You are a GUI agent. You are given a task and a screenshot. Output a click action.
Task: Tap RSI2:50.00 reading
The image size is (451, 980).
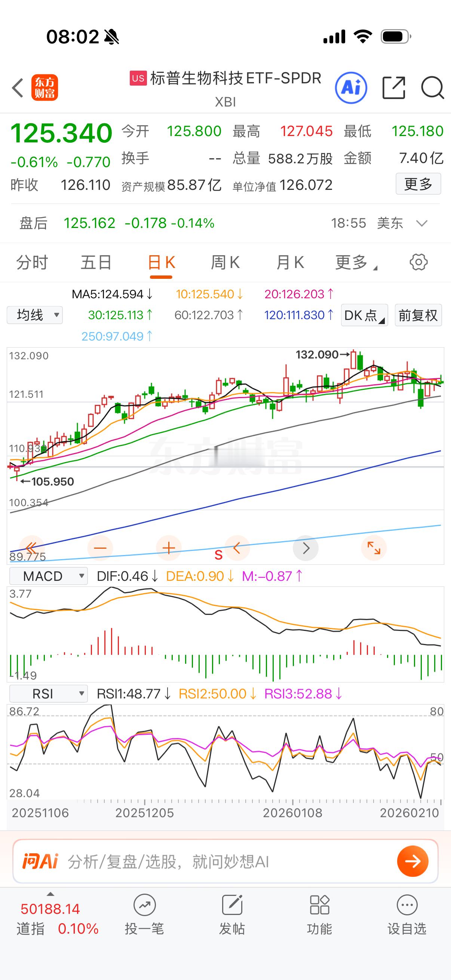pos(217,694)
